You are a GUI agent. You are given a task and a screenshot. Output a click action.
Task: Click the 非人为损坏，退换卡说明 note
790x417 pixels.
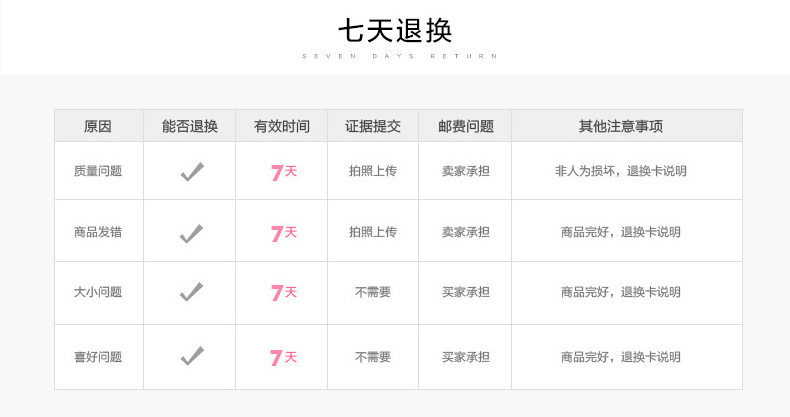pos(621,171)
